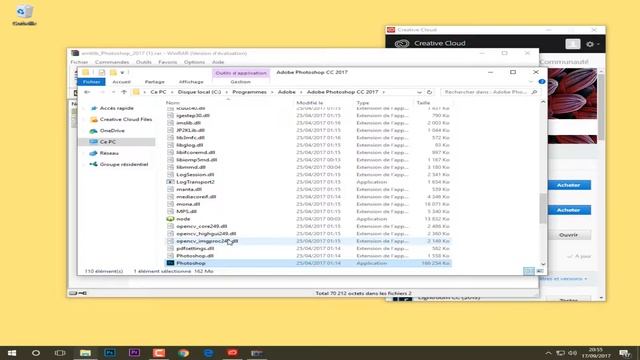Click Explorer file list vertical scrollbar
Image resolution: width=640 pixels, height=360 pixels.
[543, 208]
